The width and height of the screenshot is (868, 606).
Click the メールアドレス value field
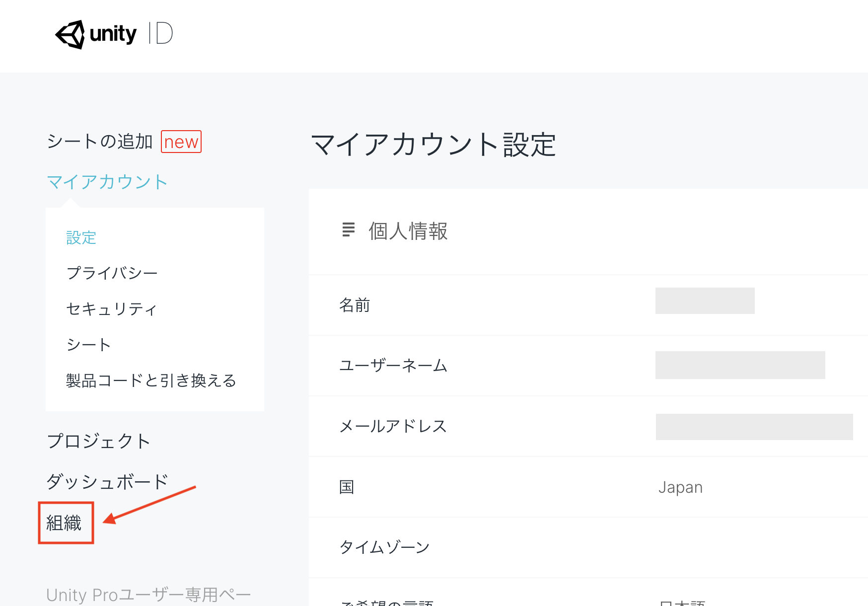pos(754,427)
